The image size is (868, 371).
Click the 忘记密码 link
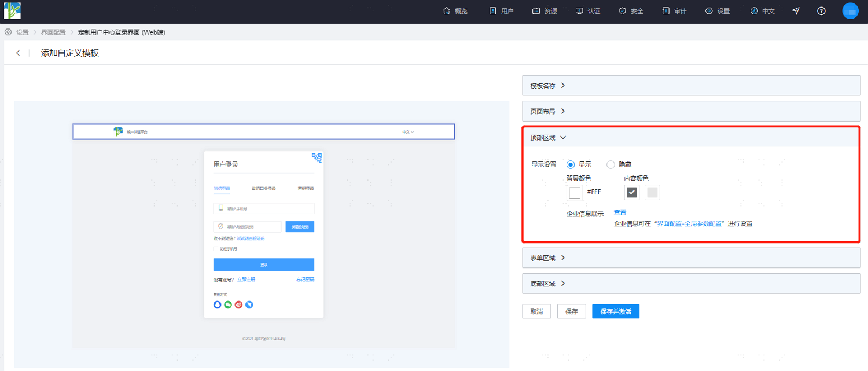point(305,280)
